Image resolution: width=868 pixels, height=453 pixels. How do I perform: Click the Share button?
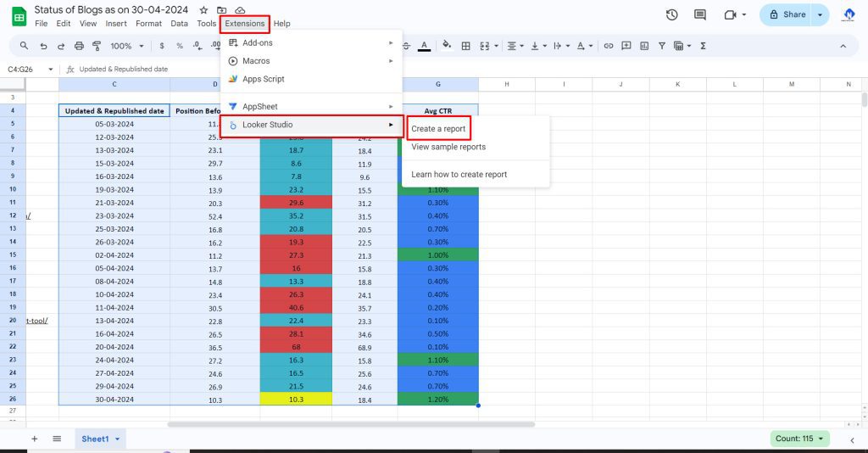point(786,14)
